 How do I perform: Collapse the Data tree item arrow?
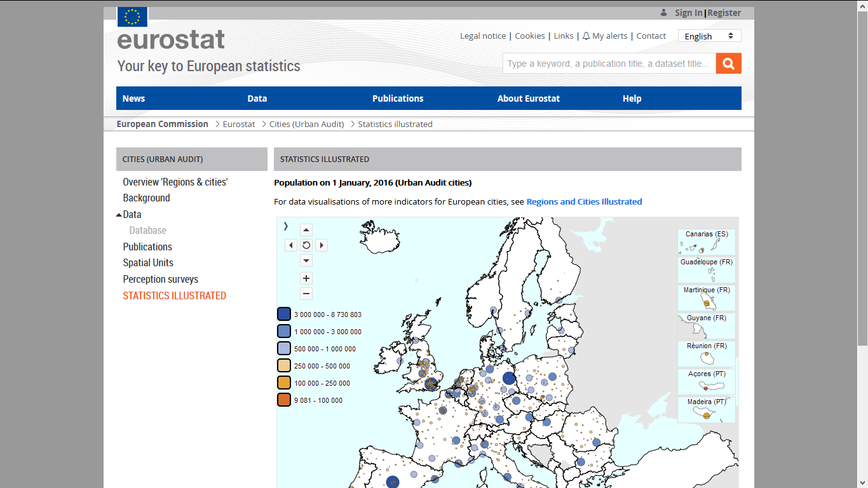tap(119, 215)
